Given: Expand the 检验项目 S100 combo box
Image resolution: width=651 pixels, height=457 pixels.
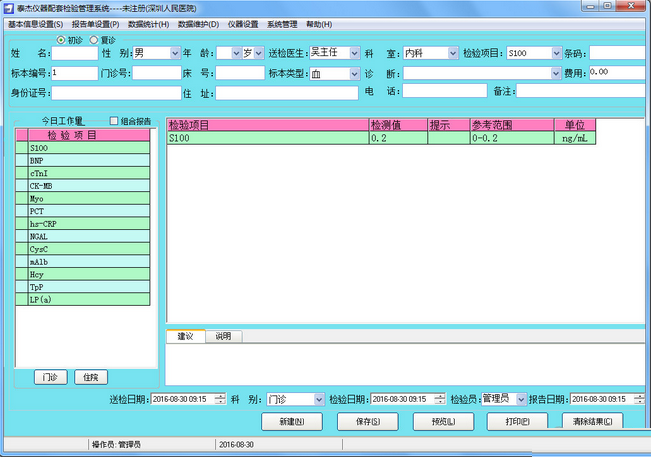Looking at the screenshot, I should (556, 53).
